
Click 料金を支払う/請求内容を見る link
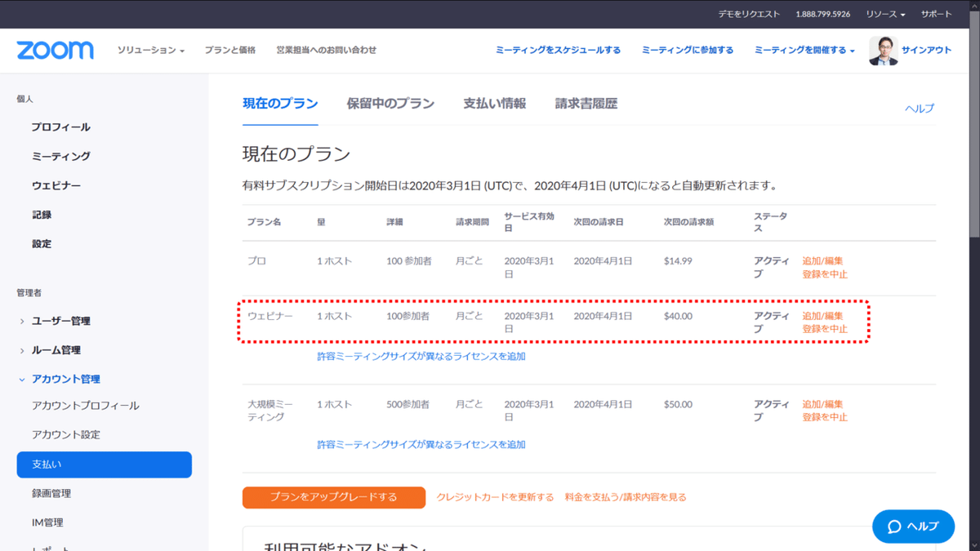coord(626,497)
